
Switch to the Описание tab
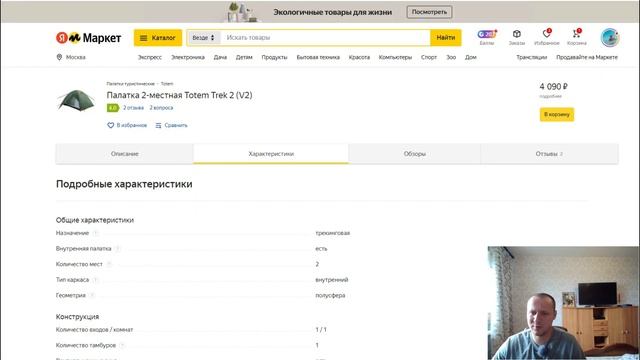(x=125, y=154)
